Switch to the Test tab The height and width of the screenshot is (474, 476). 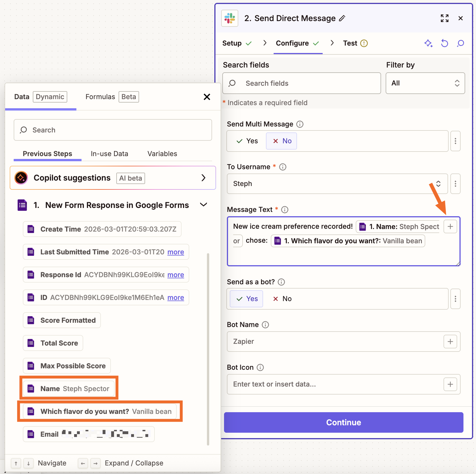[351, 43]
